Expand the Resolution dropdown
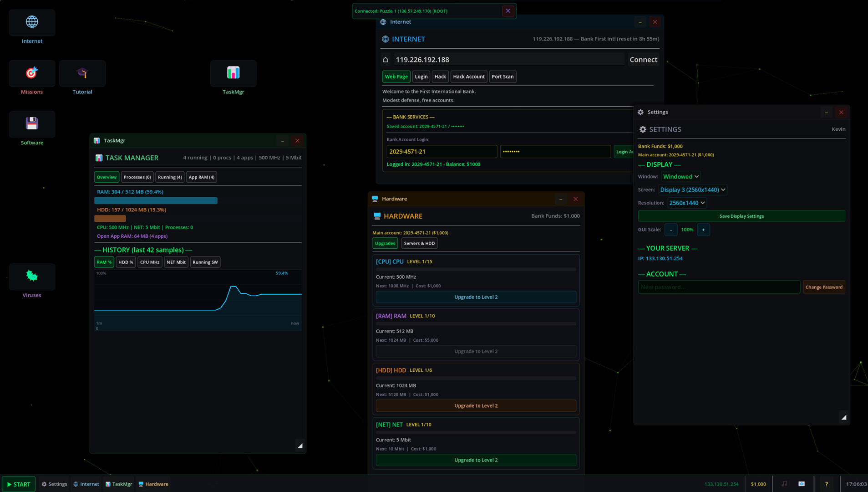This screenshot has width=868, height=492. pyautogui.click(x=686, y=203)
